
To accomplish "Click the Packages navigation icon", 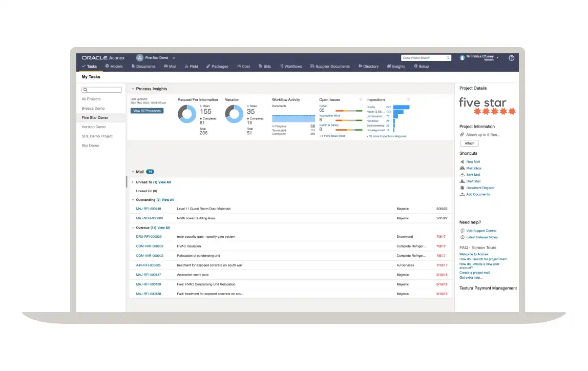I will [x=209, y=66].
